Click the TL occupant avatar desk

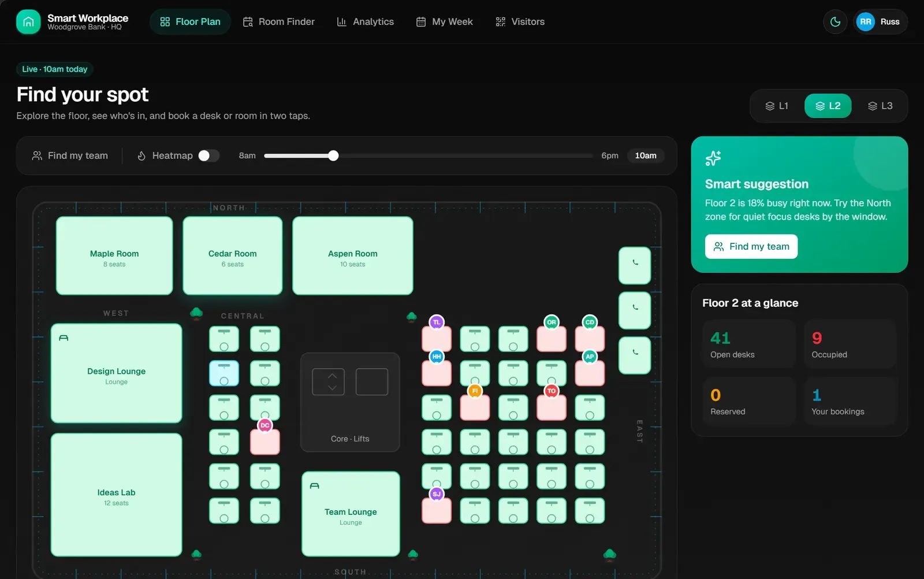(x=437, y=339)
